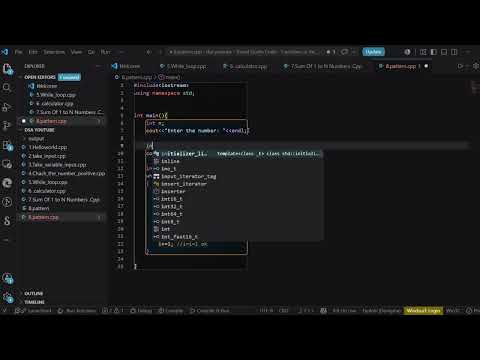Open the customize layout icon in the title bar
This screenshot has height=360, width=480.
point(423,52)
